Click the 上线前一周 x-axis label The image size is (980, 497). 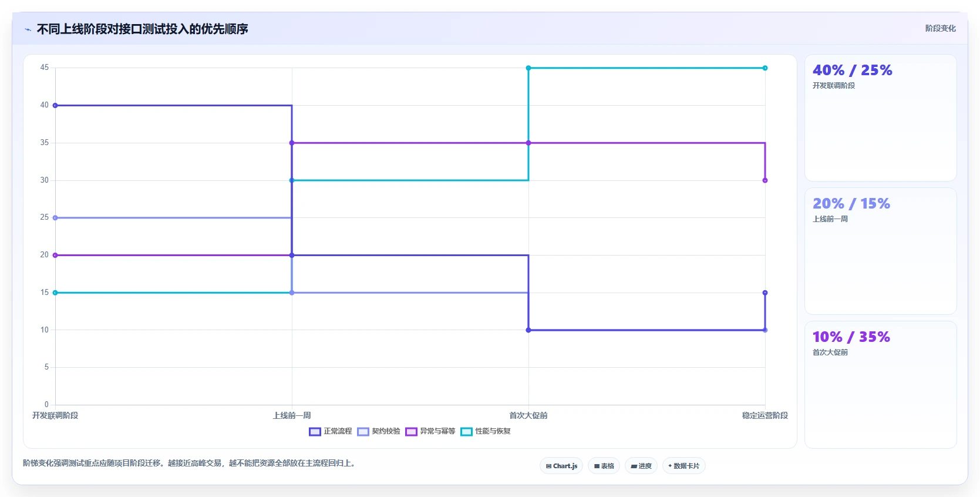click(x=292, y=415)
